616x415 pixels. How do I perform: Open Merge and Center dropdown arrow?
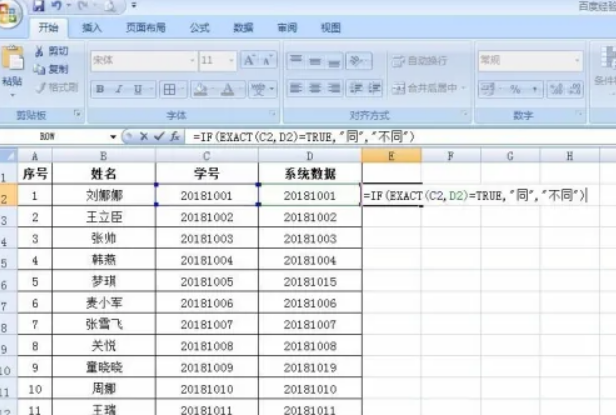[x=463, y=88]
